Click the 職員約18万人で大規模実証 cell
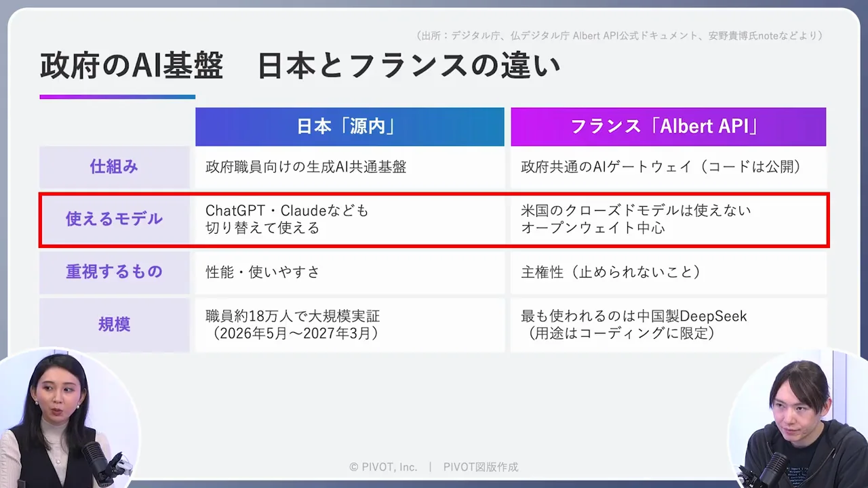Viewport: 868px width, 488px height. click(x=349, y=325)
